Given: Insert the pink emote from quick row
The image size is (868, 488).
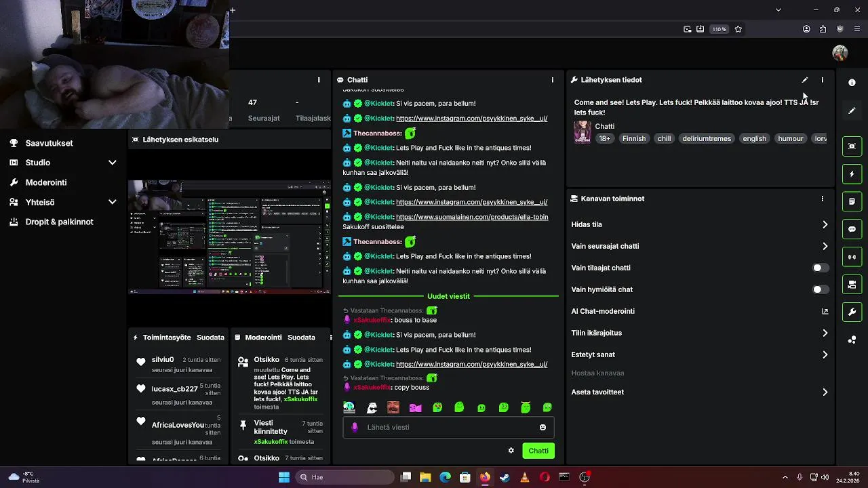Looking at the screenshot, I should pyautogui.click(x=415, y=407).
